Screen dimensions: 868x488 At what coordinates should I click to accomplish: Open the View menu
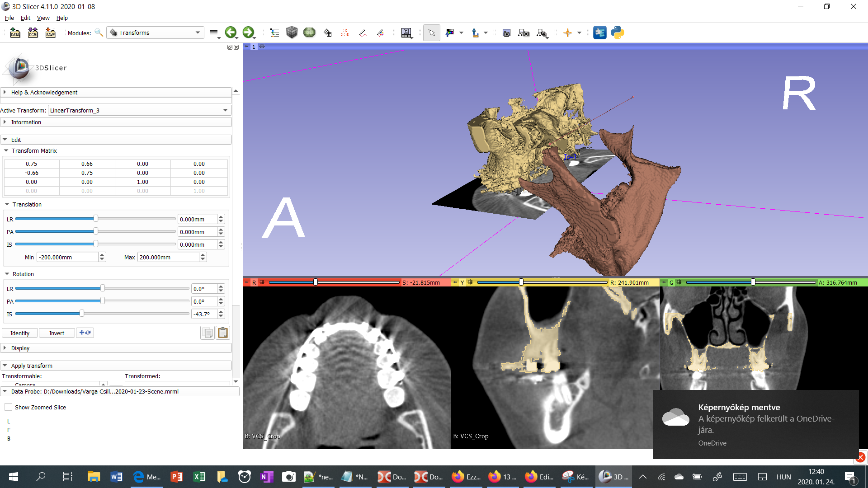click(x=43, y=18)
